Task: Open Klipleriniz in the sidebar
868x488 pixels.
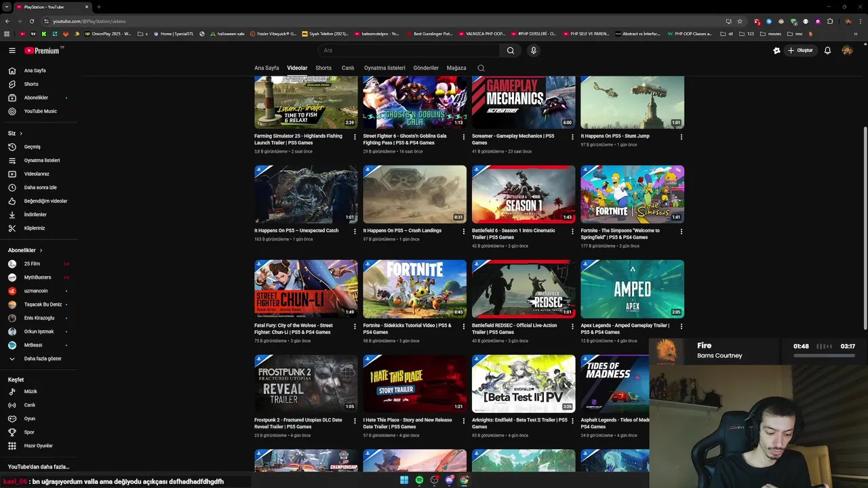Action: pos(35,228)
